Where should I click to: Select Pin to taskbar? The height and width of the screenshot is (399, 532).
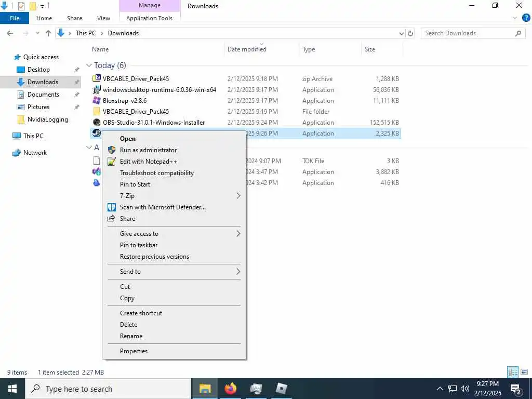coord(138,245)
